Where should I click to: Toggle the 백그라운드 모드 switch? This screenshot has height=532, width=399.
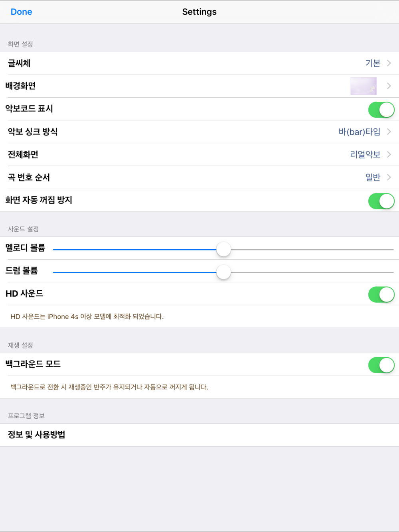pos(381,365)
